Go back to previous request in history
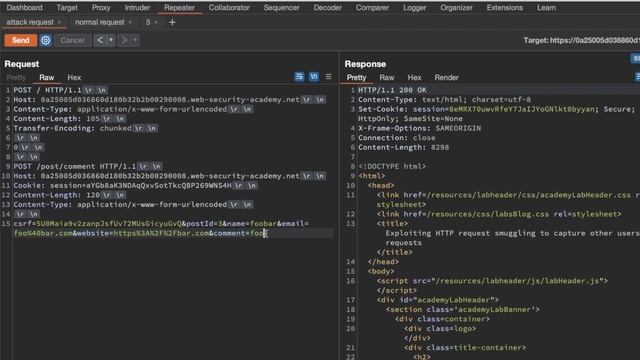The image size is (640, 360). [100, 40]
